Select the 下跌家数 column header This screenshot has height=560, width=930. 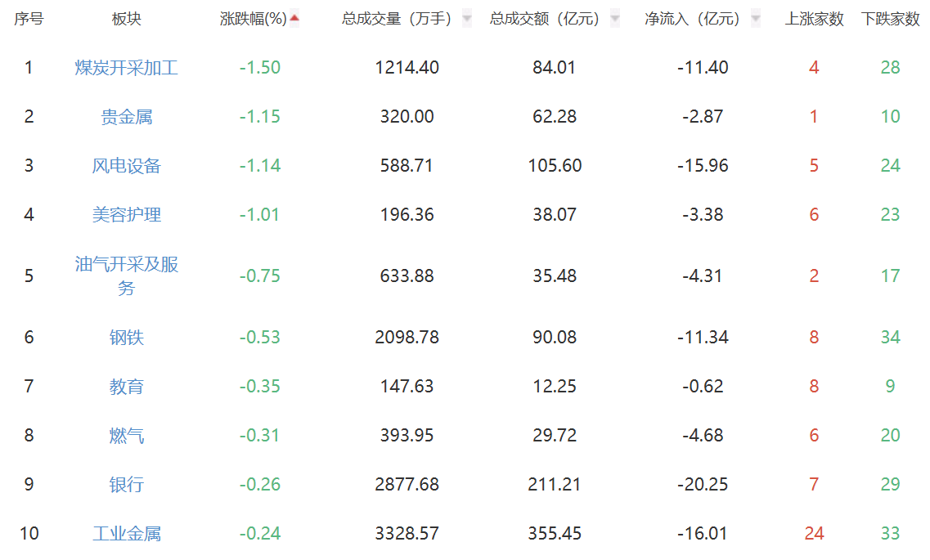[890, 19]
